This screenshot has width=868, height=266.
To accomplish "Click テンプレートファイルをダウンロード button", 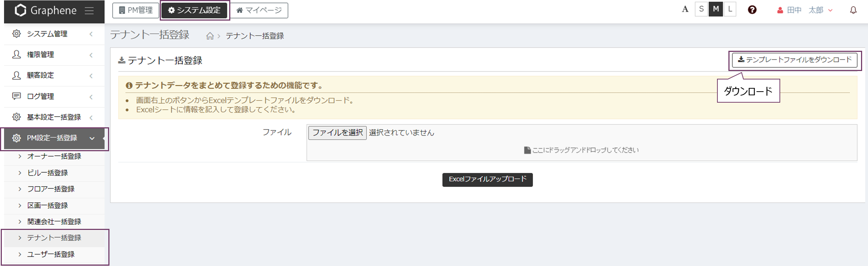I will tap(795, 60).
